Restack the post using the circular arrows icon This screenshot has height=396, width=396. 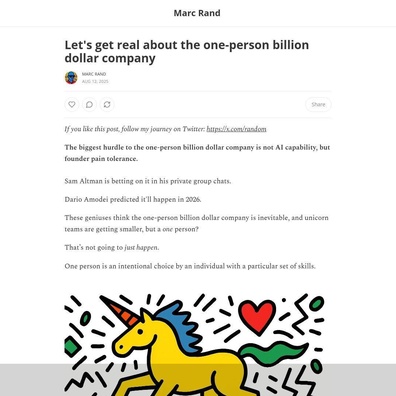coord(107,105)
